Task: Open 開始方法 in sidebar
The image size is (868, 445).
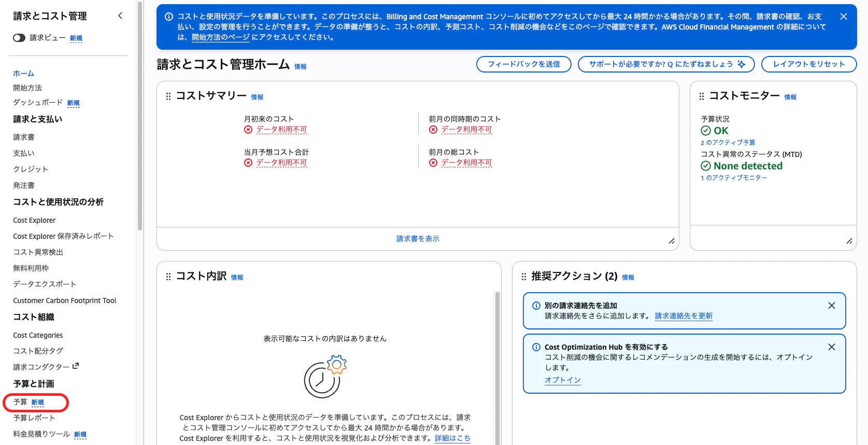Action: point(27,88)
